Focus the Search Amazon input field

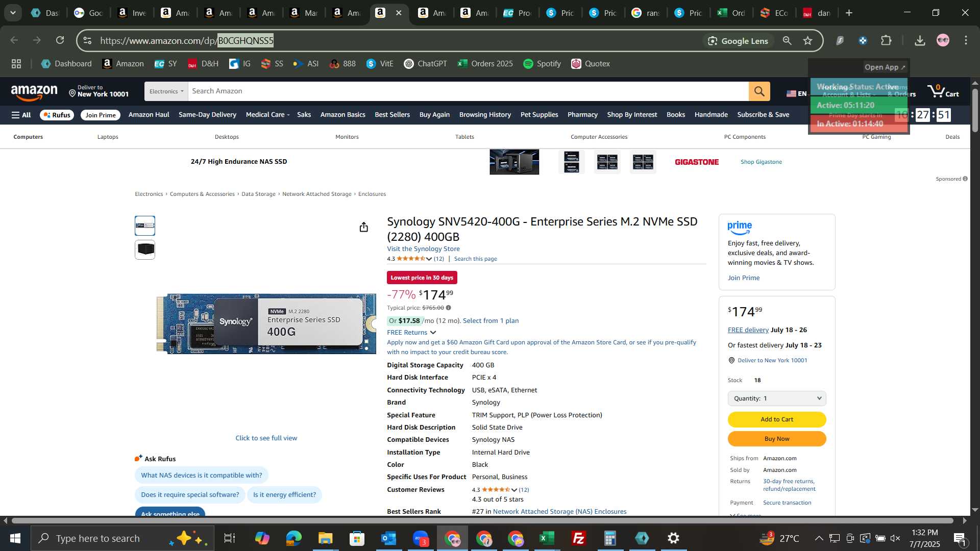point(468,91)
